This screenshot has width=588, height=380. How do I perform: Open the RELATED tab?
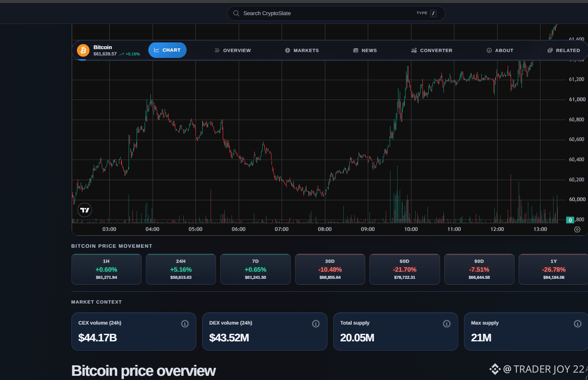[564, 50]
